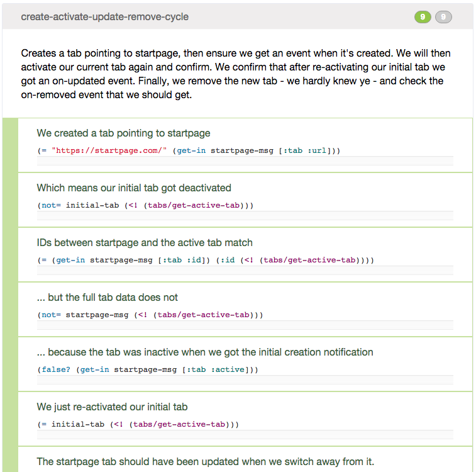The image size is (476, 472).
Task: Click the (not= initial-tab ...) code snippet
Action: pyautogui.click(x=145, y=205)
